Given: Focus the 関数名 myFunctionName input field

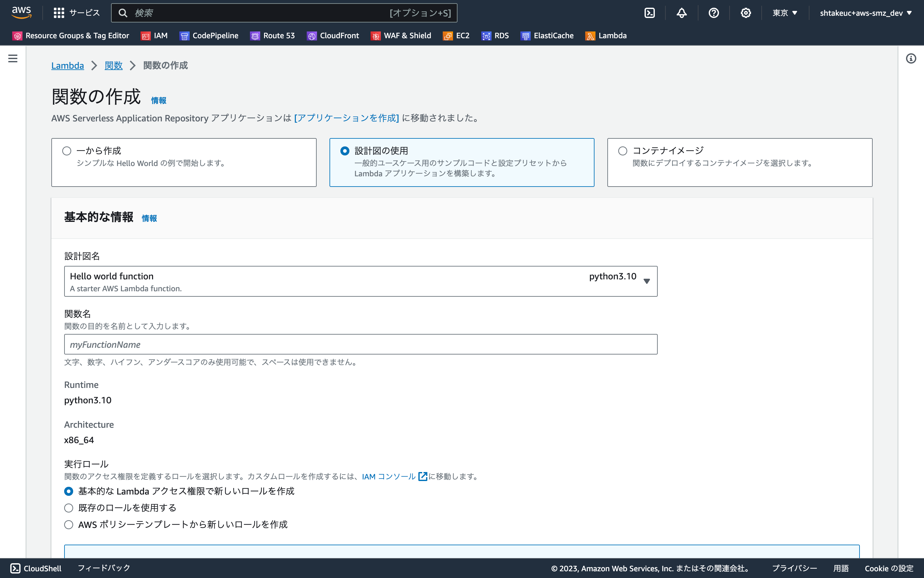Looking at the screenshot, I should tap(361, 345).
